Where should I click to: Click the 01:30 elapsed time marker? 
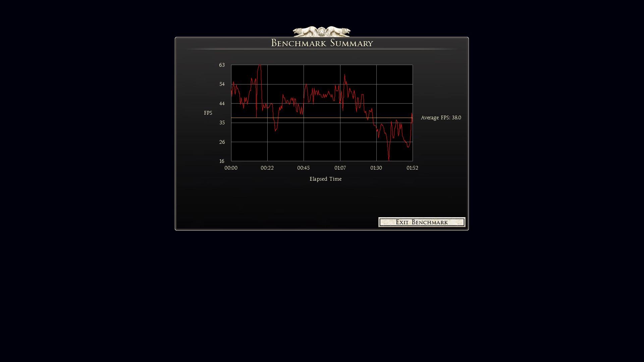[376, 168]
